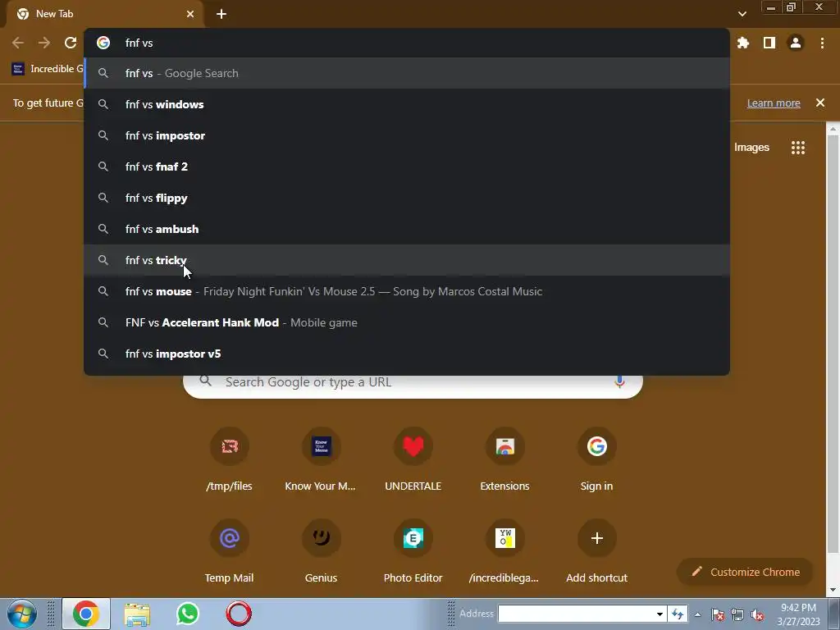Image resolution: width=840 pixels, height=630 pixels.
Task: Click in the address bar text "fnf vs"
Action: [139, 43]
